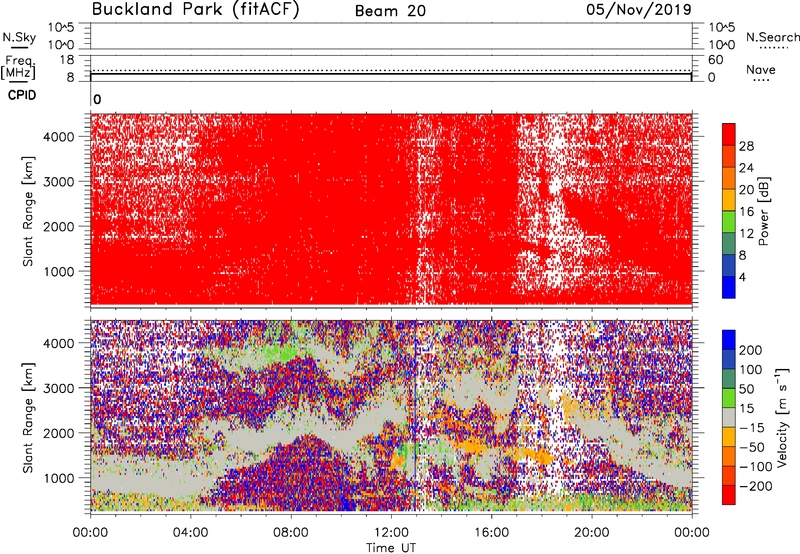Click the Buckland Park (fitACF) title
The width and height of the screenshot is (800, 554).
(195, 10)
